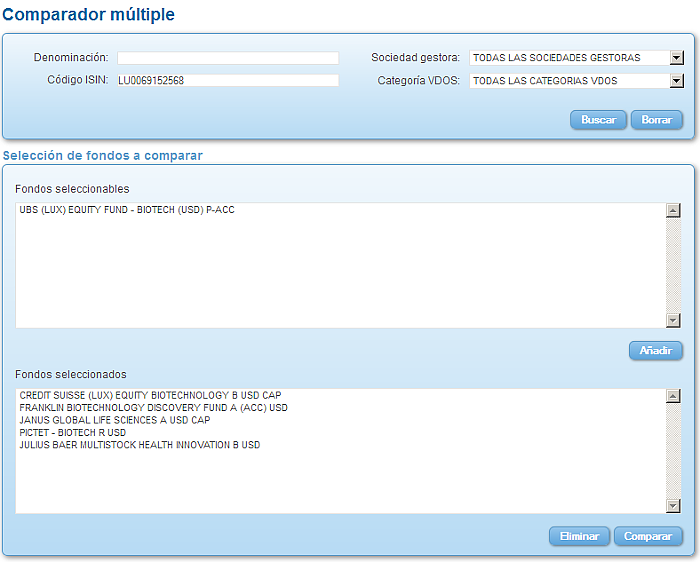The image size is (700, 562).
Task: Select PICTET - BIOTECH R USD entry
Action: [73, 433]
